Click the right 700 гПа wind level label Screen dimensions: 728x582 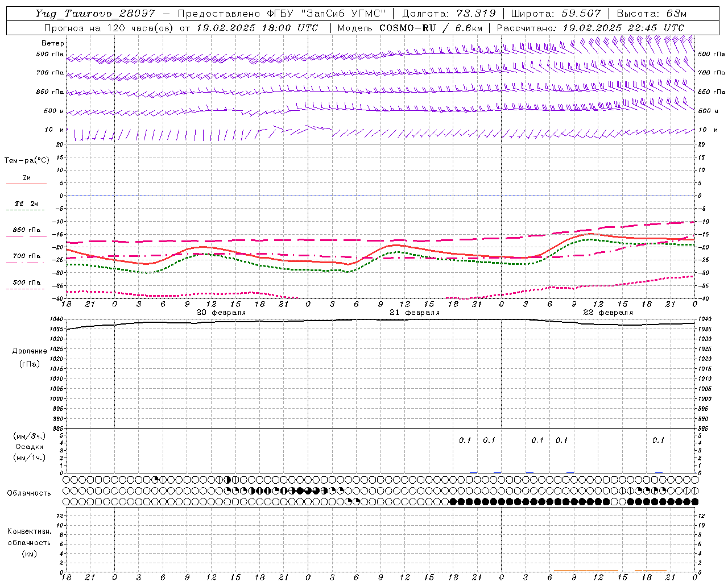[712, 73]
